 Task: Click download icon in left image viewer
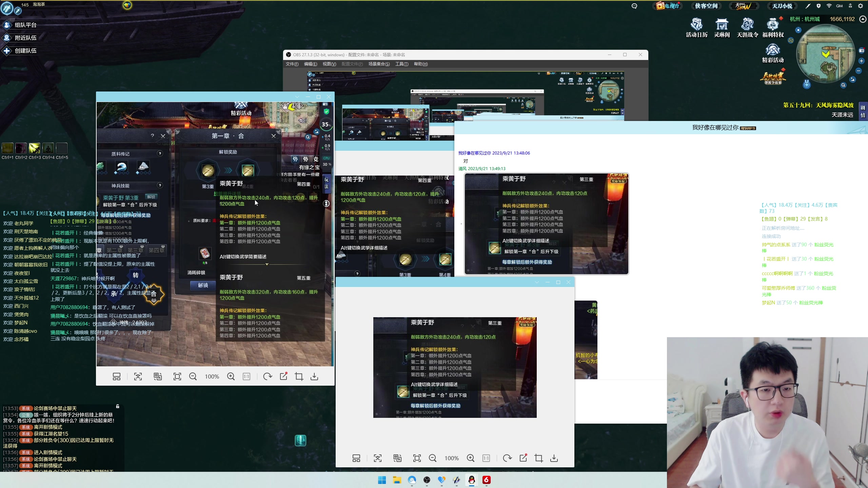(x=314, y=377)
